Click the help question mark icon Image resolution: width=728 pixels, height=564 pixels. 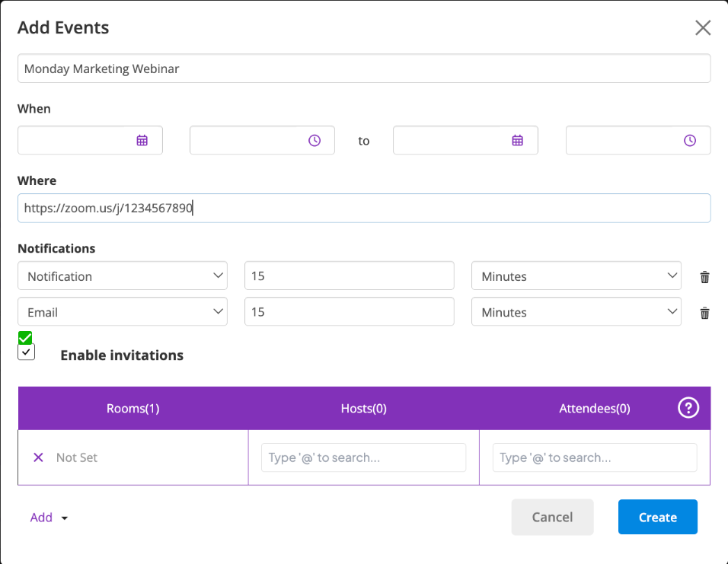coord(688,408)
